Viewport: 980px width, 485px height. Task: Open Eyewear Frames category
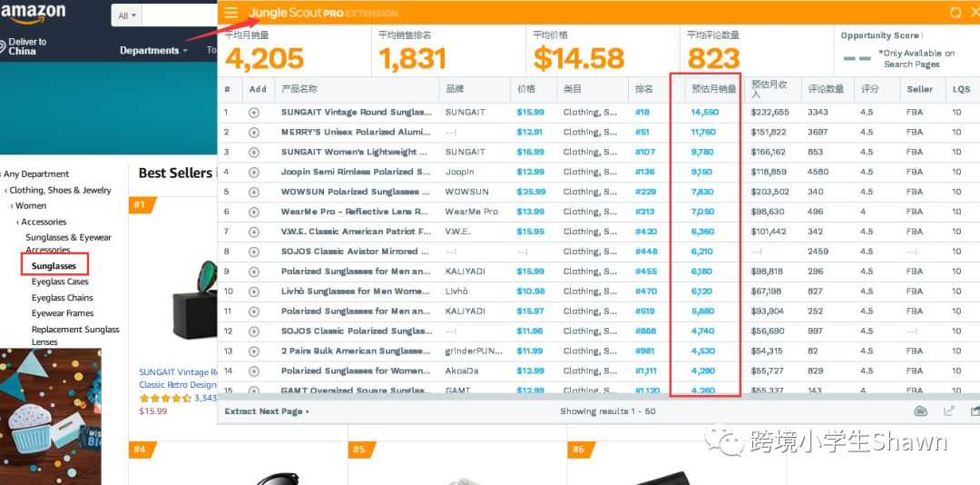coord(63,313)
